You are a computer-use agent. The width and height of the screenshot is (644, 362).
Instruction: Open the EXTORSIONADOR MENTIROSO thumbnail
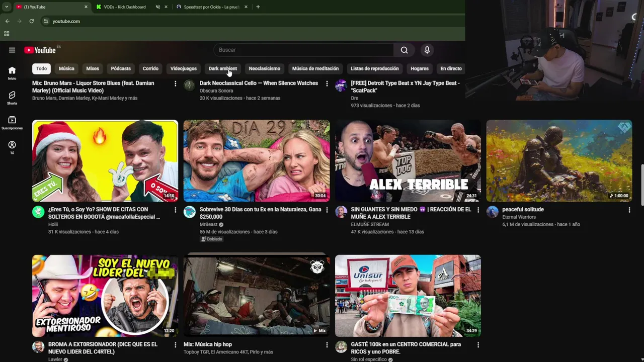click(x=105, y=296)
